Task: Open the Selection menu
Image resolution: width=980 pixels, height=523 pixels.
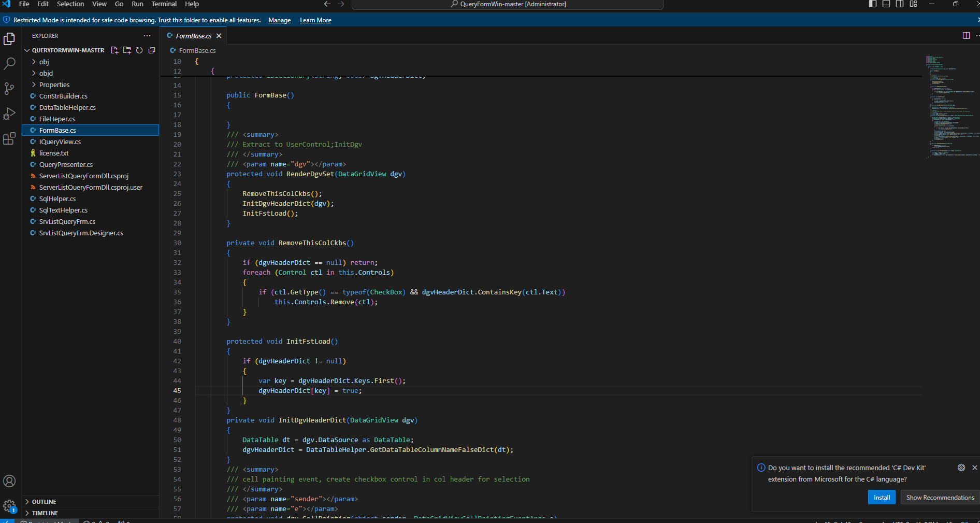Action: (x=70, y=4)
